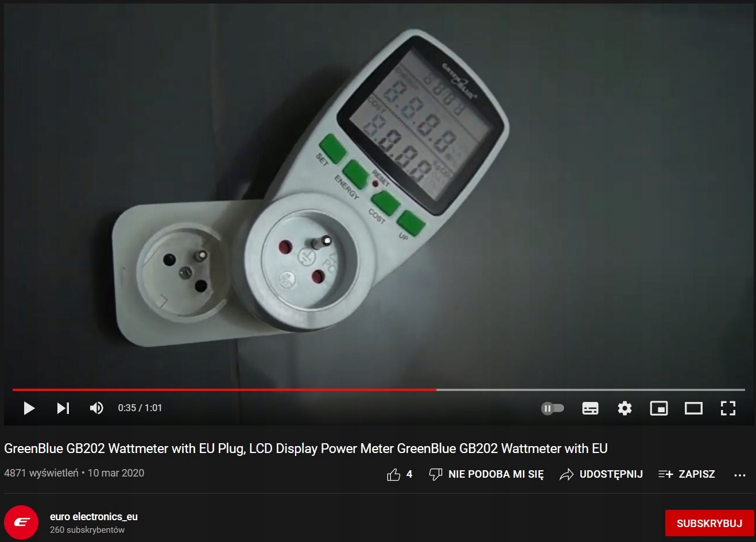Enter fullscreen mode
This screenshot has width=756, height=542.
(728, 408)
